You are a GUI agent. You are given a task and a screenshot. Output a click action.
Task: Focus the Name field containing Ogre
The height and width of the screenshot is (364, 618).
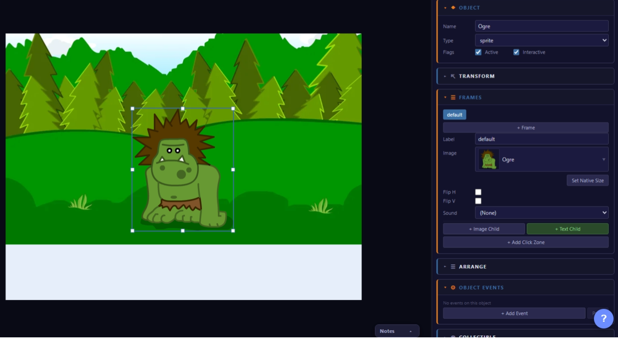click(541, 26)
